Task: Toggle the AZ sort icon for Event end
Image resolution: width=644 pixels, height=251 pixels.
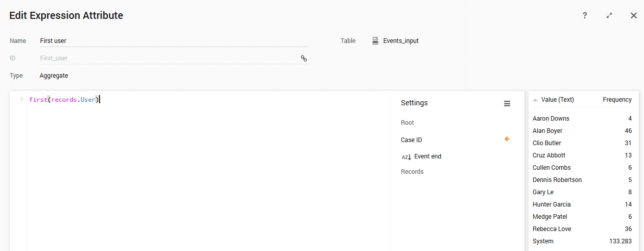Action: coord(407,157)
